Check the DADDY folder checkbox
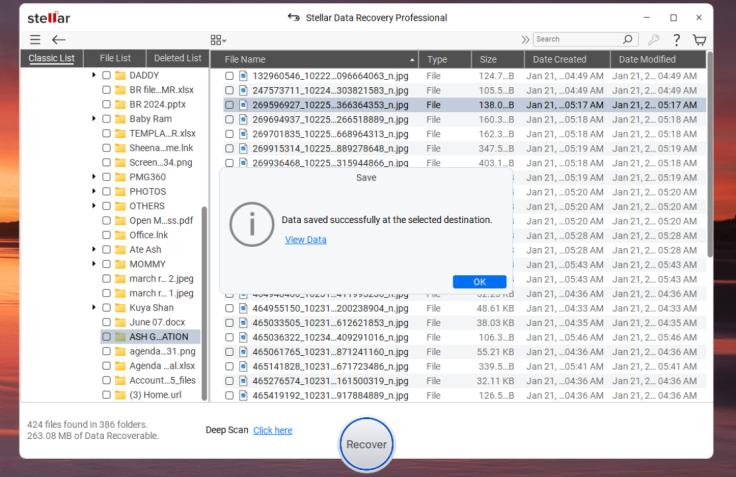This screenshot has height=477, width=736. [x=106, y=75]
